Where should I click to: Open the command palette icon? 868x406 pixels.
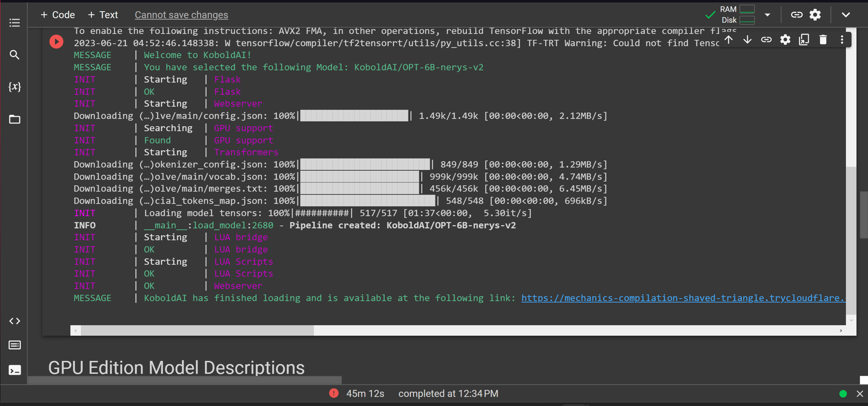(14, 345)
